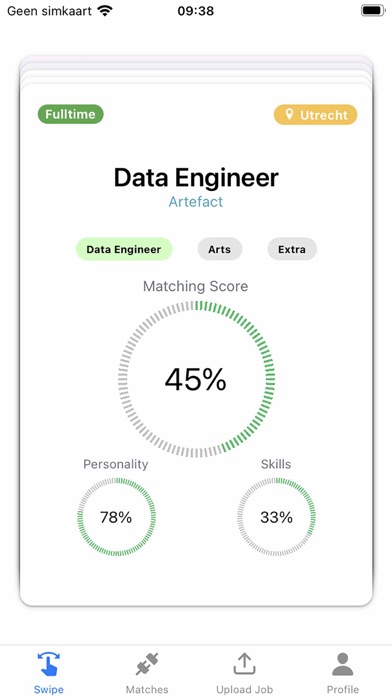The width and height of the screenshot is (392, 696).
Task: Open the Profile person icon
Action: [x=342, y=664]
